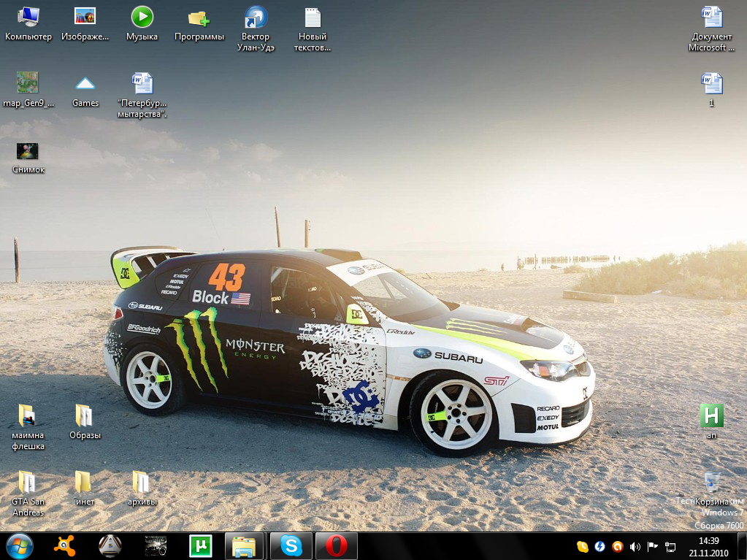Open the network connections tray icon
Viewport: 747px width, 560px height.
pyautogui.click(x=670, y=547)
